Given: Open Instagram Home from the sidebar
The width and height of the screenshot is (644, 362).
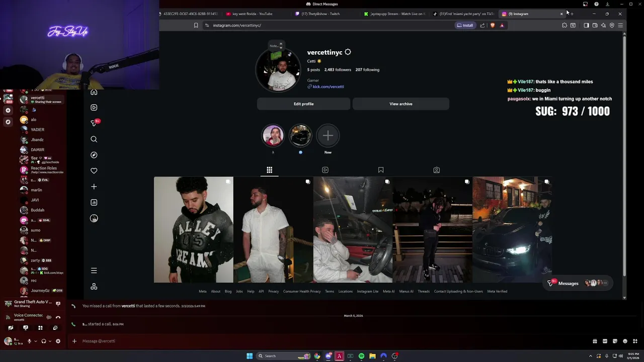Looking at the screenshot, I should coord(94,92).
